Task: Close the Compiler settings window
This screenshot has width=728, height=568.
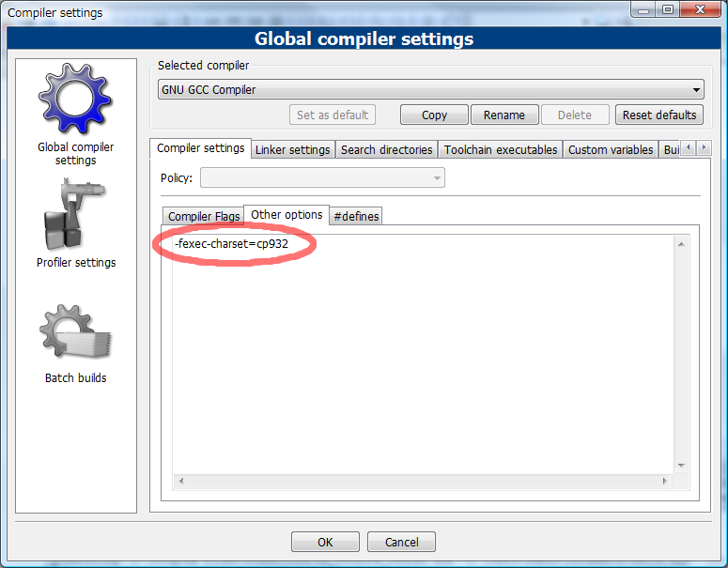Action: coord(701,9)
